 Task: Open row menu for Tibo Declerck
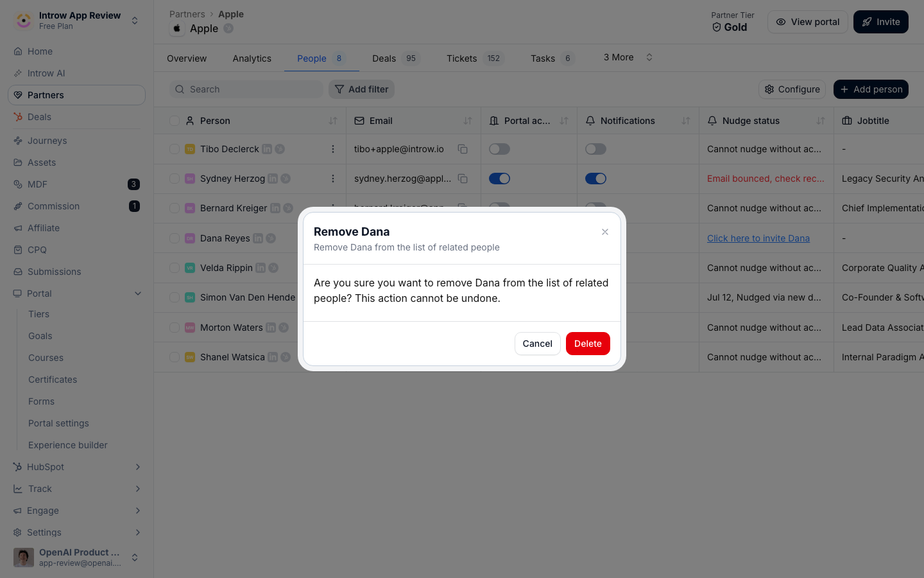332,149
